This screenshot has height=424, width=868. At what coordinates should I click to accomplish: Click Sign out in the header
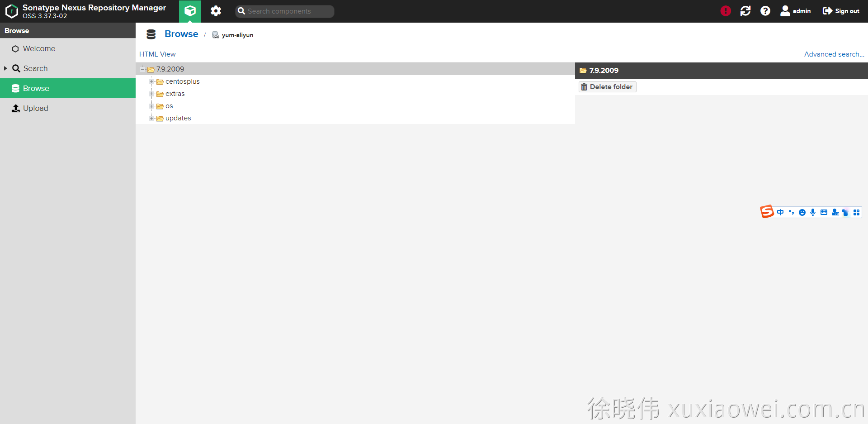(x=841, y=11)
